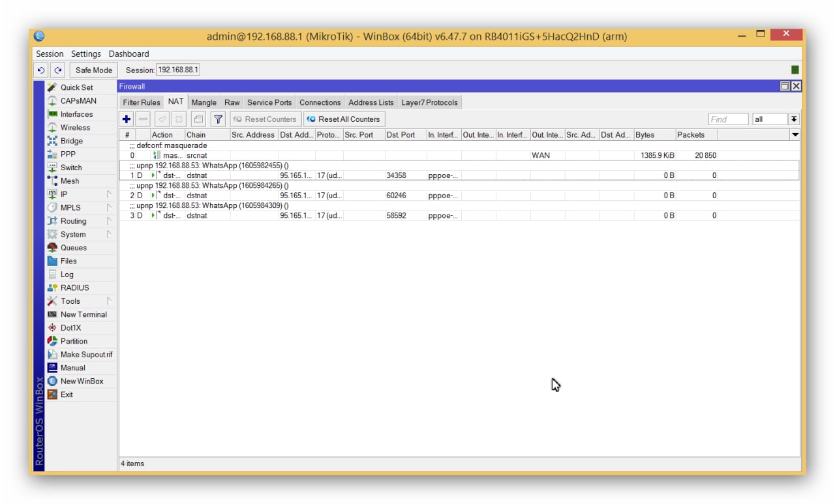Sort by Chain column header
Viewport: 835px width, 504px height.
point(207,135)
